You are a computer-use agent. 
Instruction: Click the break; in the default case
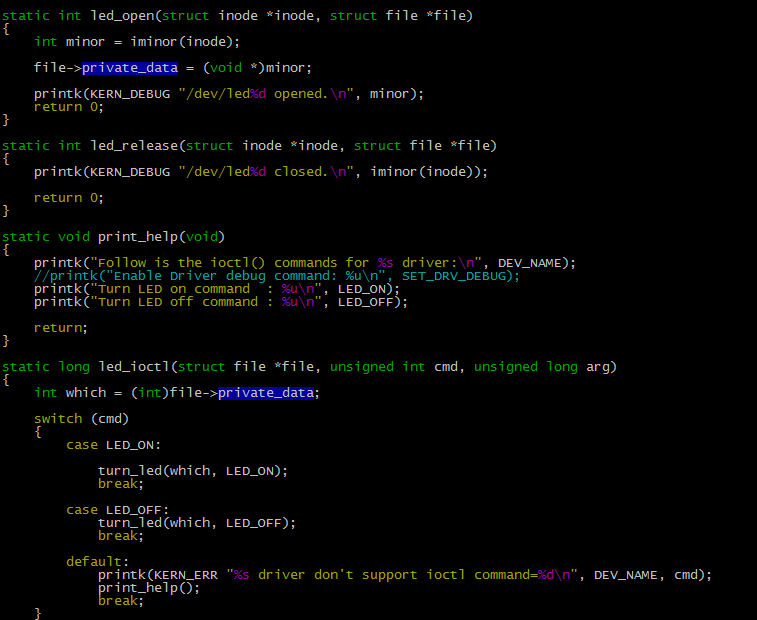(121, 601)
